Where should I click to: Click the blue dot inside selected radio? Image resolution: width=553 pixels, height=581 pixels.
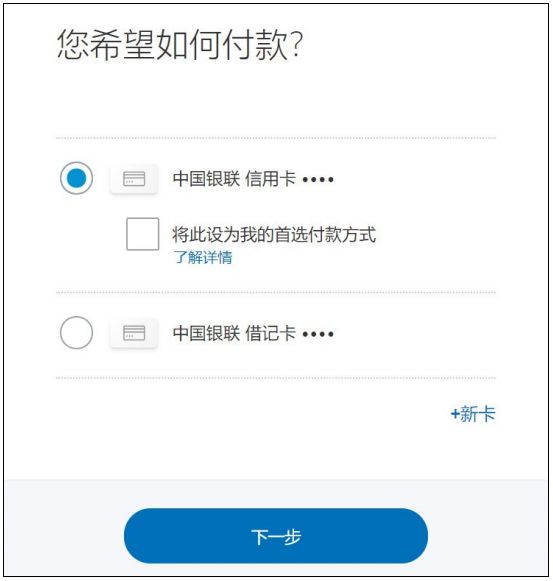[76, 178]
